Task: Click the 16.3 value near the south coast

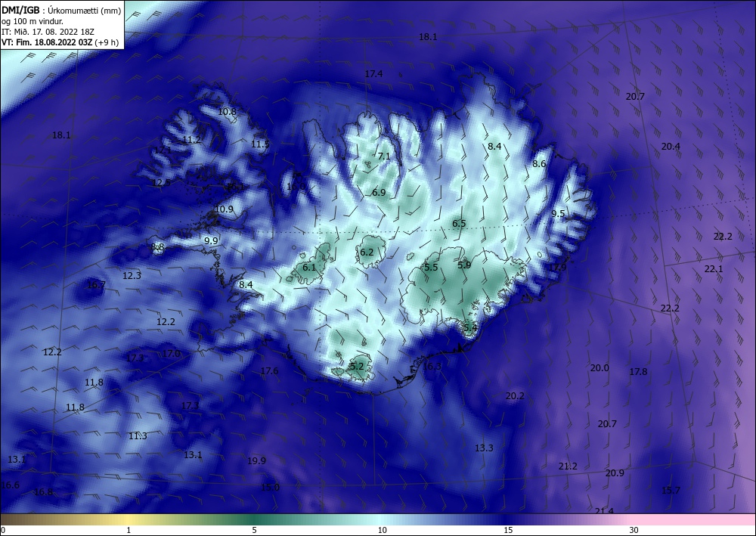Action: [432, 366]
